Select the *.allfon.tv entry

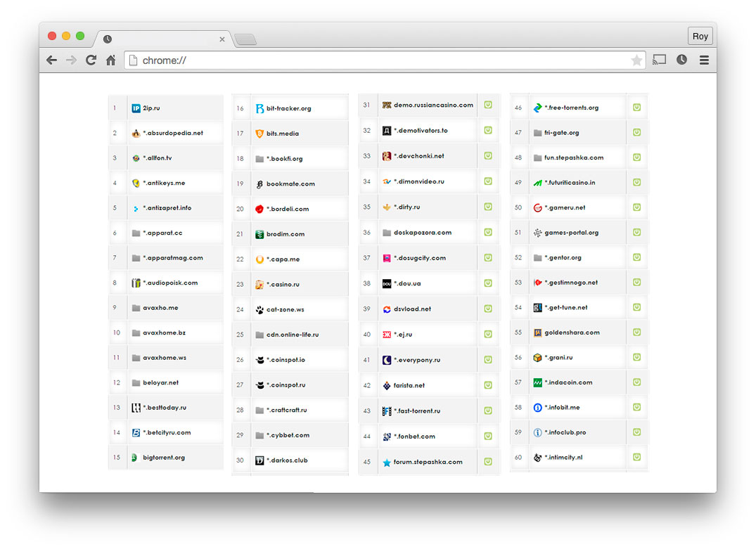click(166, 158)
